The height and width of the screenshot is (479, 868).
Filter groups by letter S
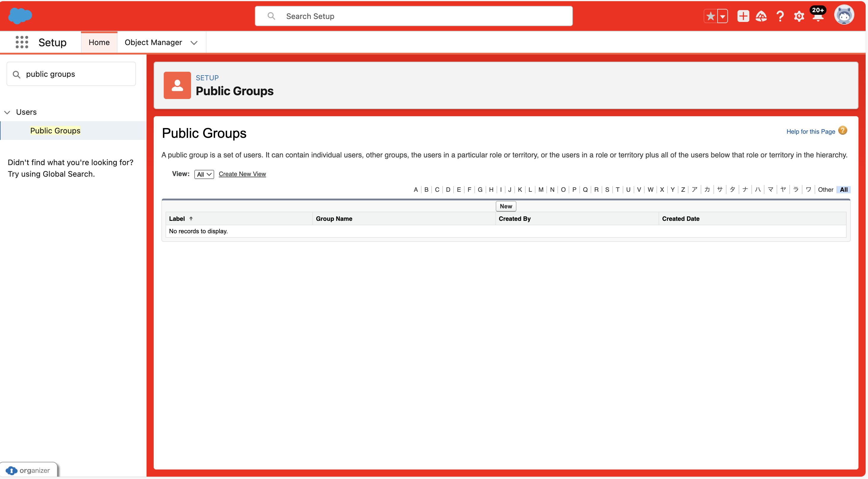pos(607,189)
